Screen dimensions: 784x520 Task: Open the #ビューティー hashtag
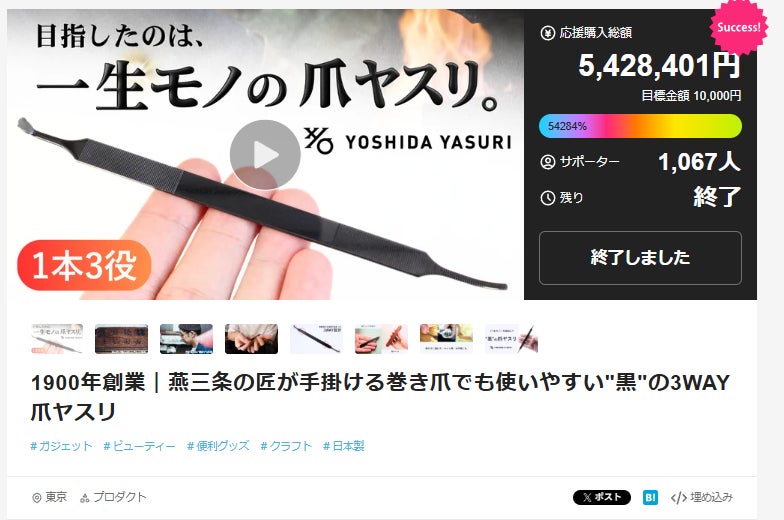point(140,446)
